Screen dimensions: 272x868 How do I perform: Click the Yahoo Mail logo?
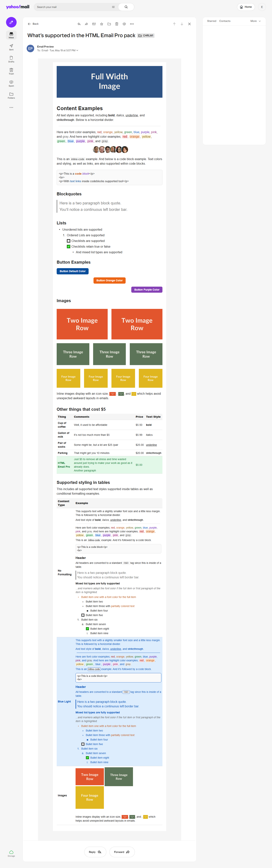point(18,7)
